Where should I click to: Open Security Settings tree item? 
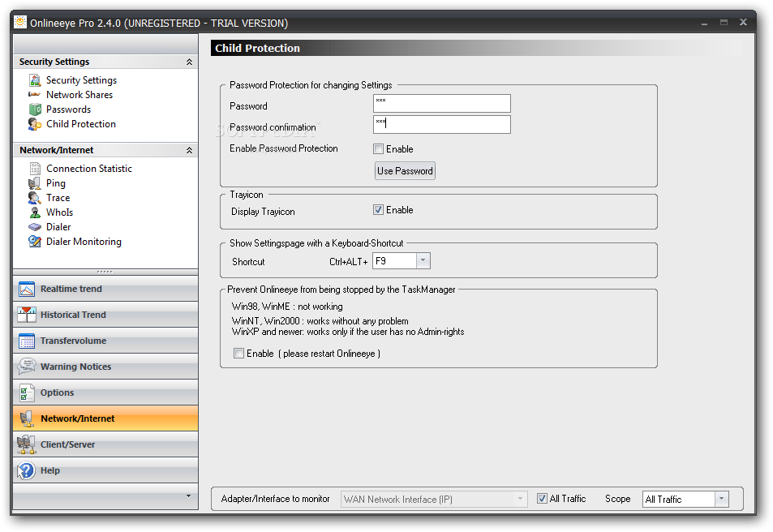tap(81, 79)
